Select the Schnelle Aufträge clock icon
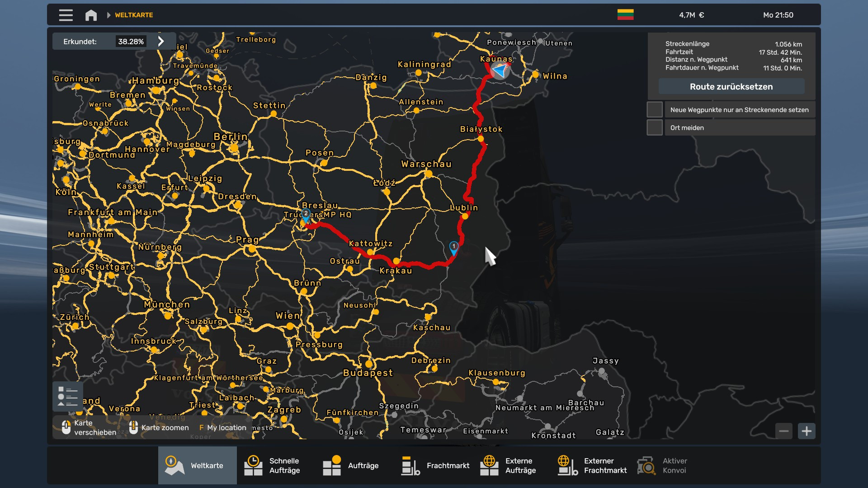The width and height of the screenshot is (868, 488). pos(253,465)
